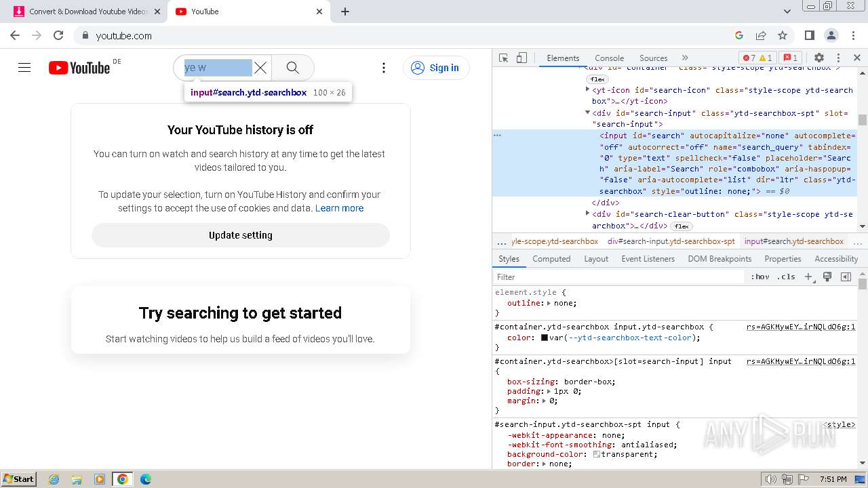
Task: Open DevTools settings gear
Action: tap(819, 58)
